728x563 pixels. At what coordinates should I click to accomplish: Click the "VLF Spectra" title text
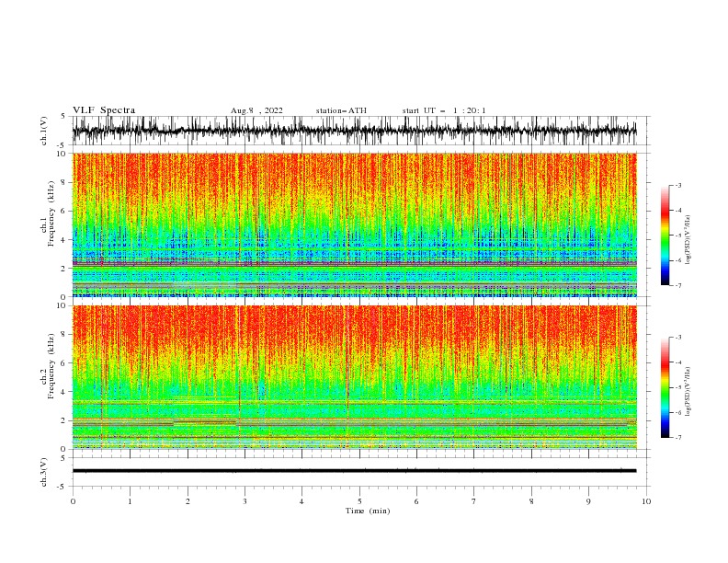click(104, 110)
